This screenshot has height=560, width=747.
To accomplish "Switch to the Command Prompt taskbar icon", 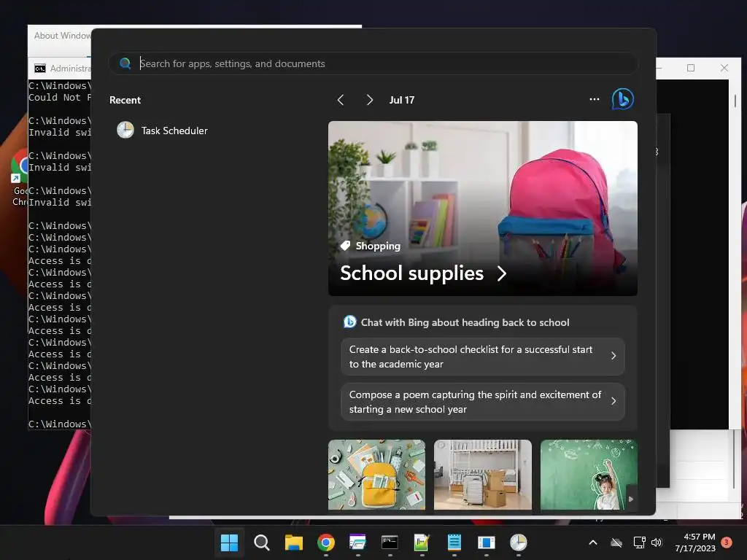I will point(390,542).
